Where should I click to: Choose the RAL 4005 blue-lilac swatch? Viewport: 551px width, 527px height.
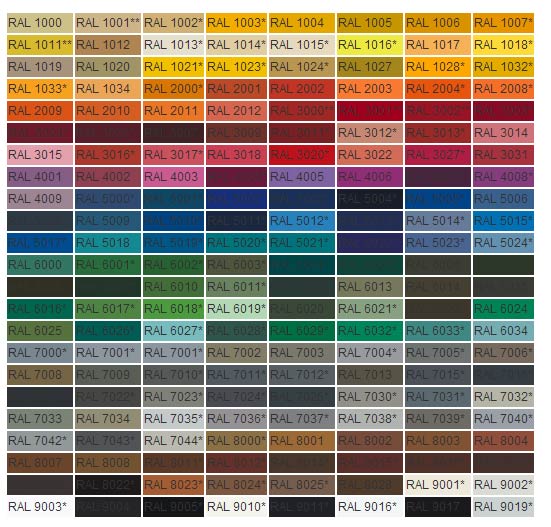(x=302, y=177)
